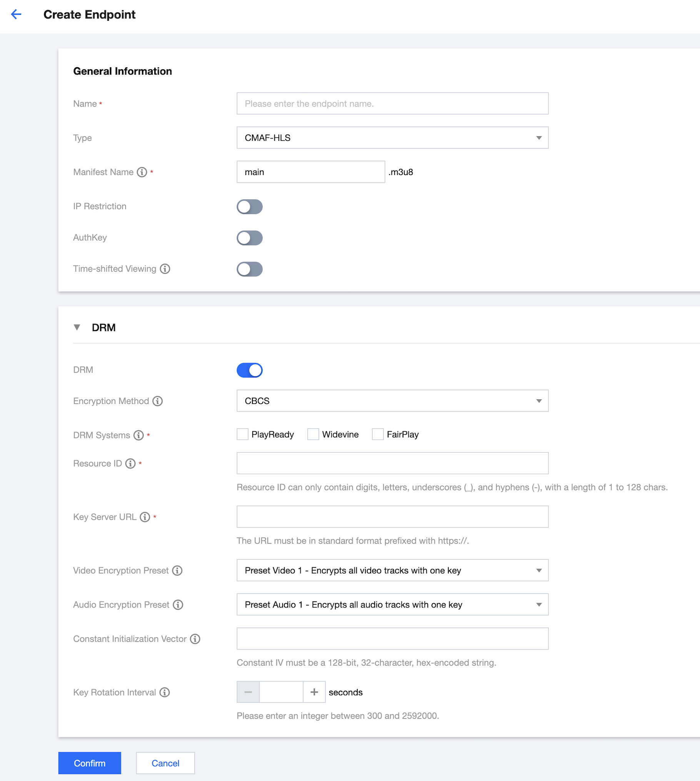Click the back arrow icon
The height and width of the screenshot is (781, 700).
coord(16,15)
